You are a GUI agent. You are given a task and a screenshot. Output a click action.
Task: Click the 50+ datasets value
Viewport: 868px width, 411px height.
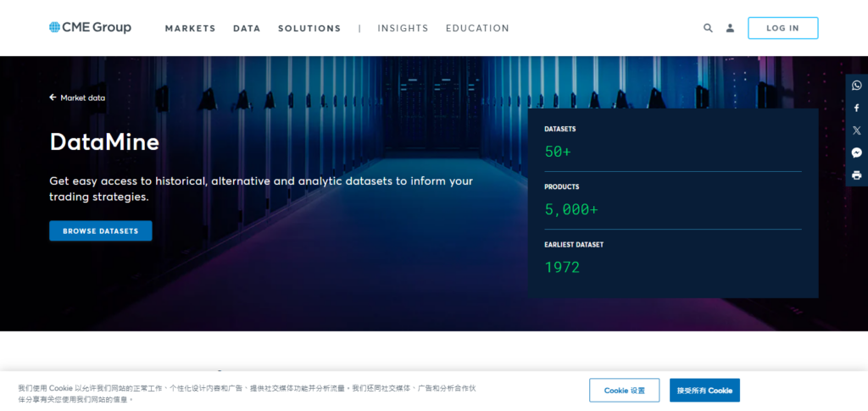point(558,153)
